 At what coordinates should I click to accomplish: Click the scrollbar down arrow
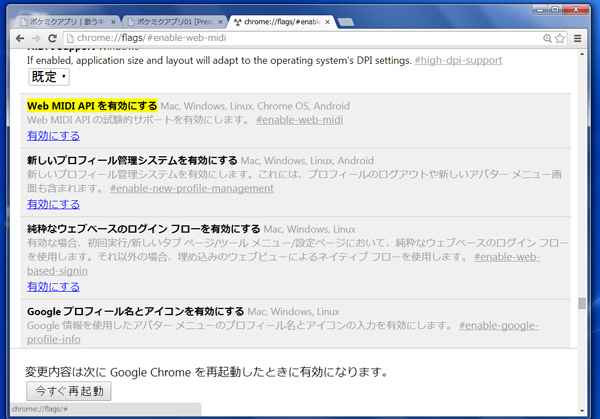point(582,411)
